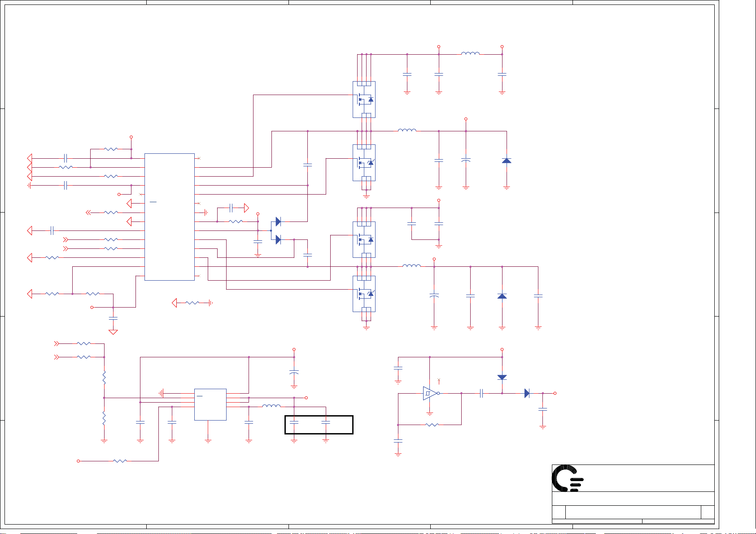Select the feedback resistor below the Schmitt inverter
The height and width of the screenshot is (534, 756).
coord(432,424)
